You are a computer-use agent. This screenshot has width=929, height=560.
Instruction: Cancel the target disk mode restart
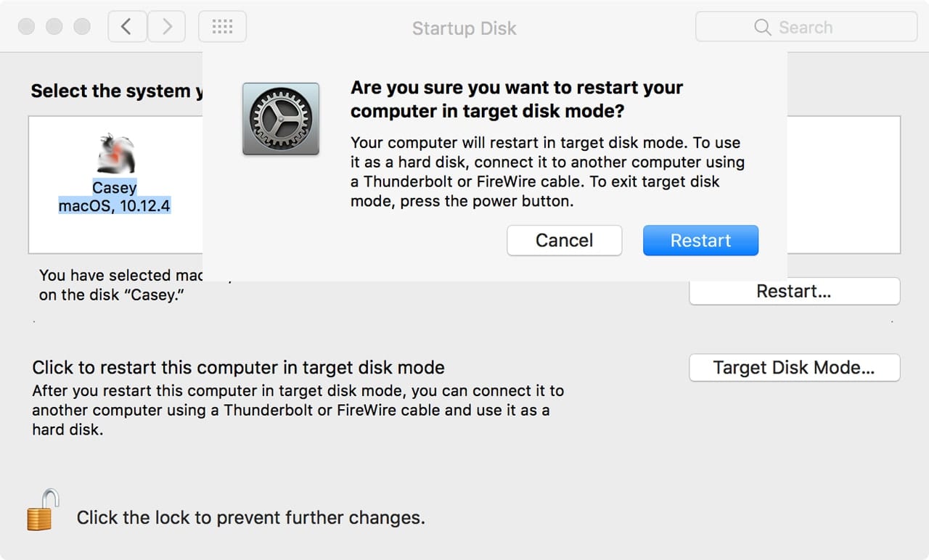pyautogui.click(x=564, y=240)
